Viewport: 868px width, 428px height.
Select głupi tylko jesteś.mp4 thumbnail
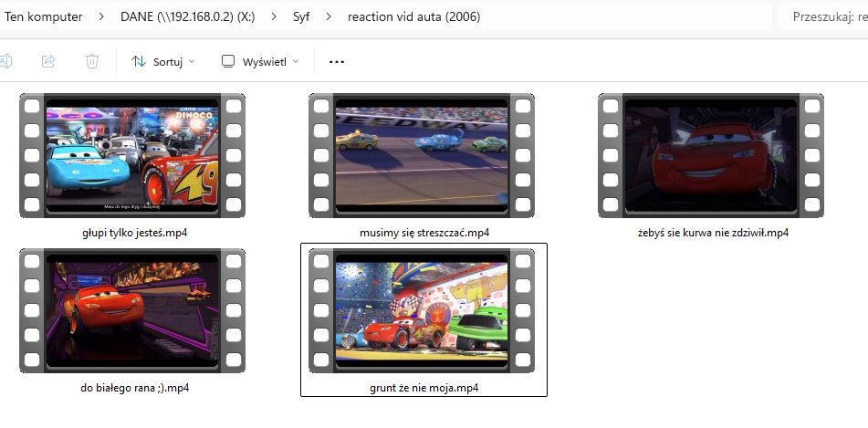132,155
